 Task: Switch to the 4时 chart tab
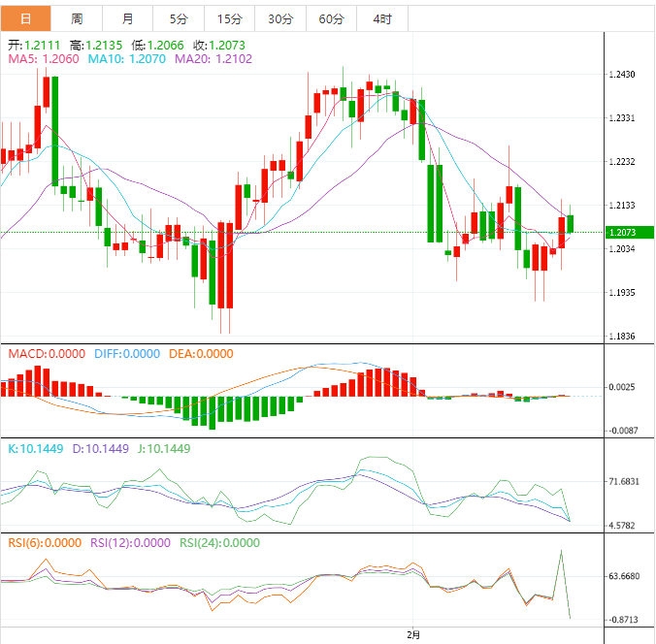tap(381, 18)
